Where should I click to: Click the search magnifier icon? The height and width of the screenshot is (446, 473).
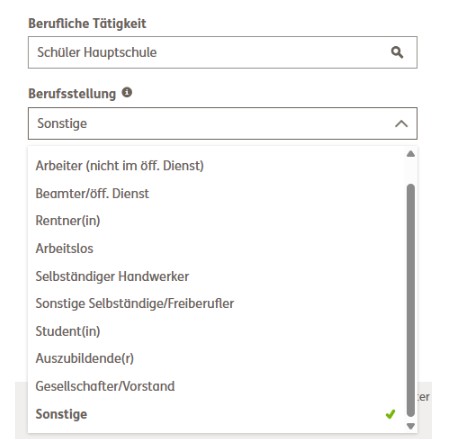(x=397, y=52)
